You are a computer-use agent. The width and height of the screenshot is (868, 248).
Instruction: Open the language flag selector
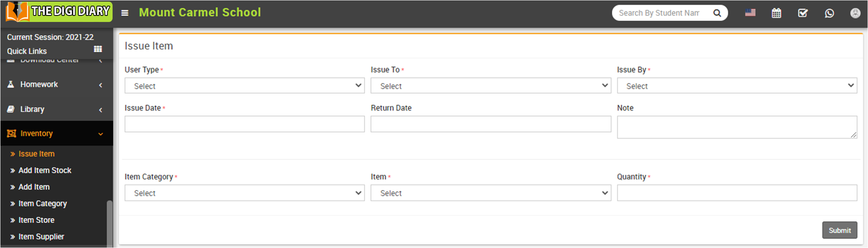[x=750, y=13]
